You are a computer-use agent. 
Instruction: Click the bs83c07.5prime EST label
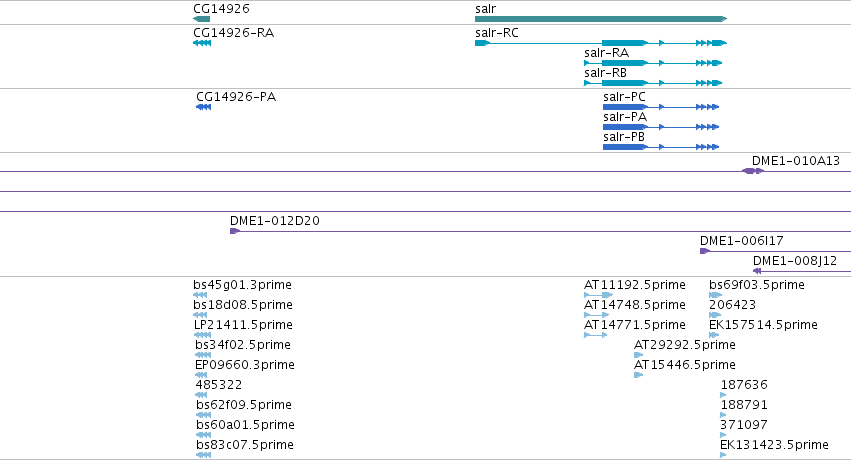(245, 445)
